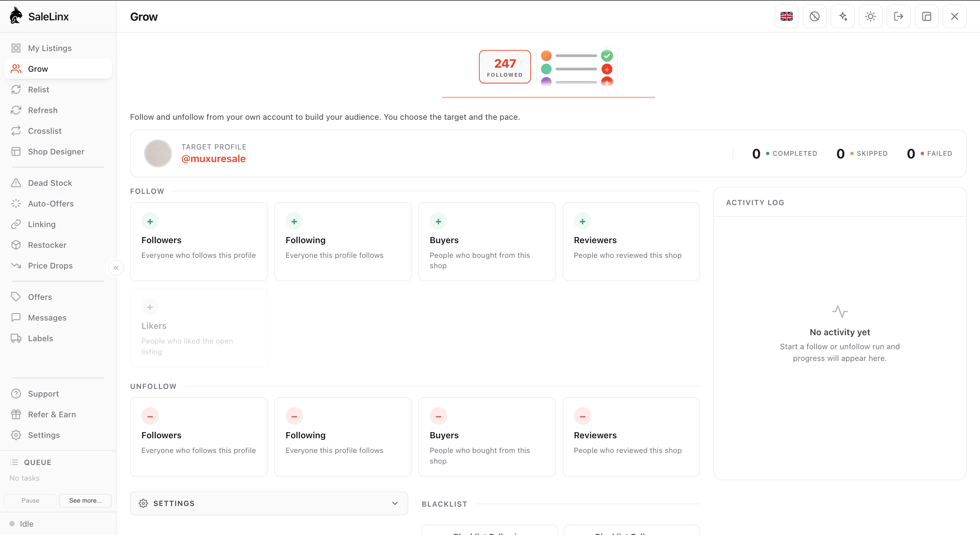Viewport: 980px width, 535px height.
Task: Choose the Follow Following card
Action: coord(343,242)
